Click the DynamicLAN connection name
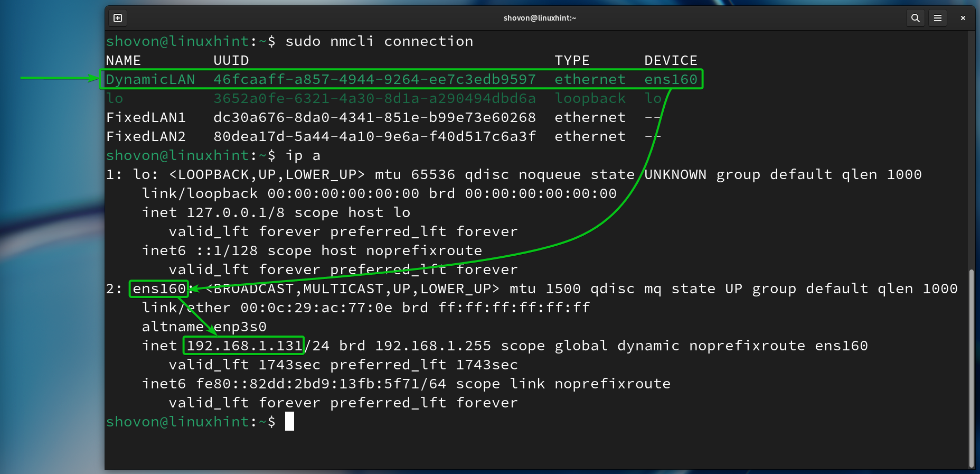 click(x=150, y=79)
